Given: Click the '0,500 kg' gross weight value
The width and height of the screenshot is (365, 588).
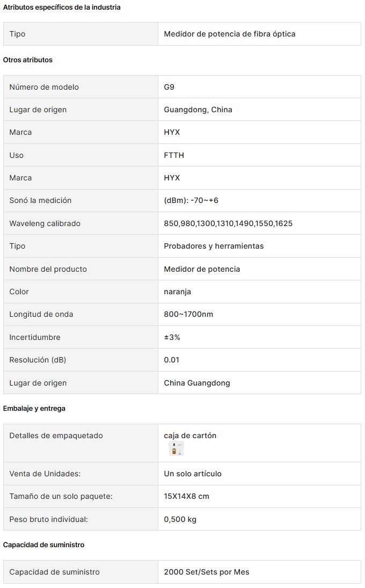Looking at the screenshot, I should [x=180, y=519].
